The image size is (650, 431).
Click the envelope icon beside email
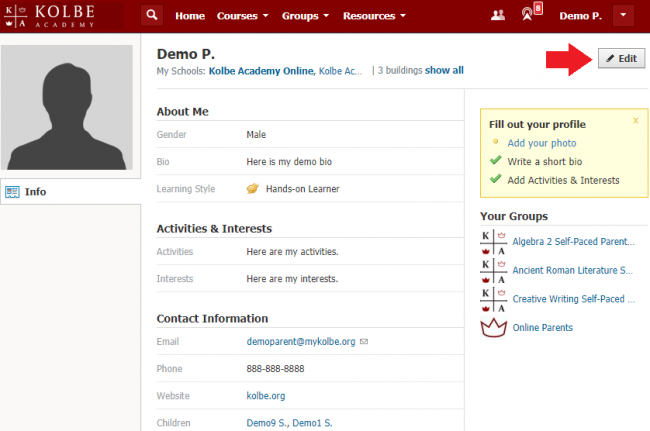pyautogui.click(x=364, y=341)
